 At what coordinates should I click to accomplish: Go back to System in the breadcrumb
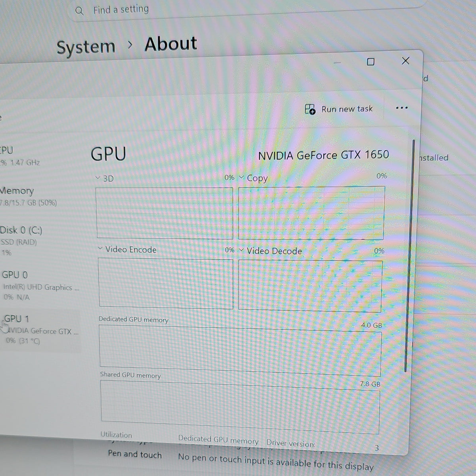[86, 47]
